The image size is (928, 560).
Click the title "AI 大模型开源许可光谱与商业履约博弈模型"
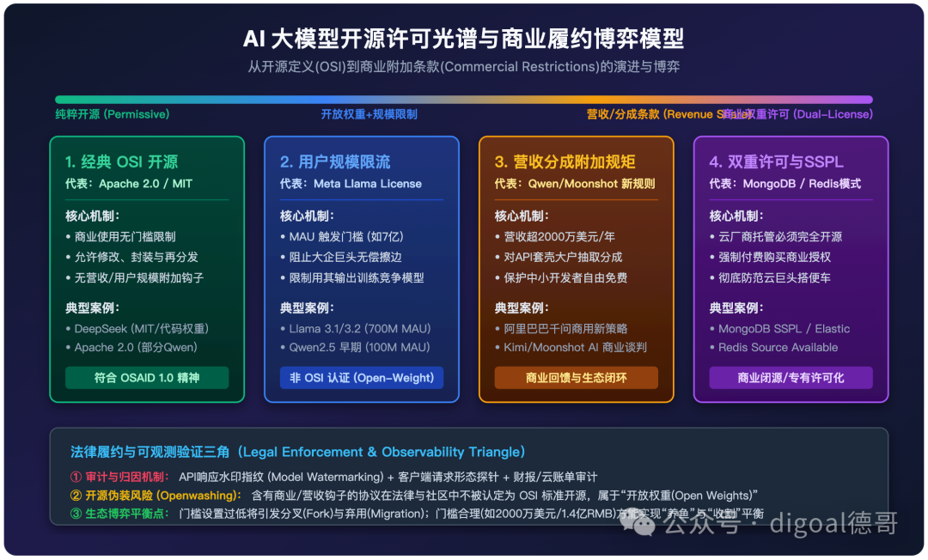coord(463,39)
